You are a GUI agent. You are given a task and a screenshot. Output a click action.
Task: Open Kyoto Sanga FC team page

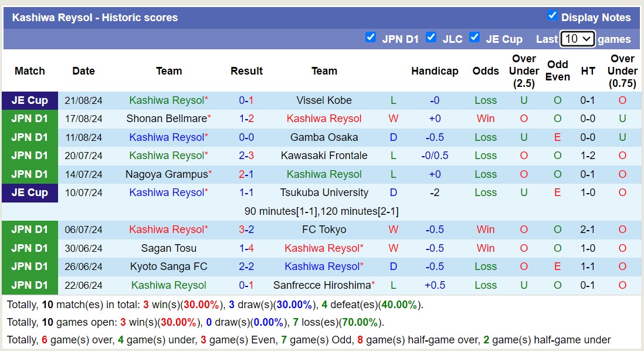169,266
